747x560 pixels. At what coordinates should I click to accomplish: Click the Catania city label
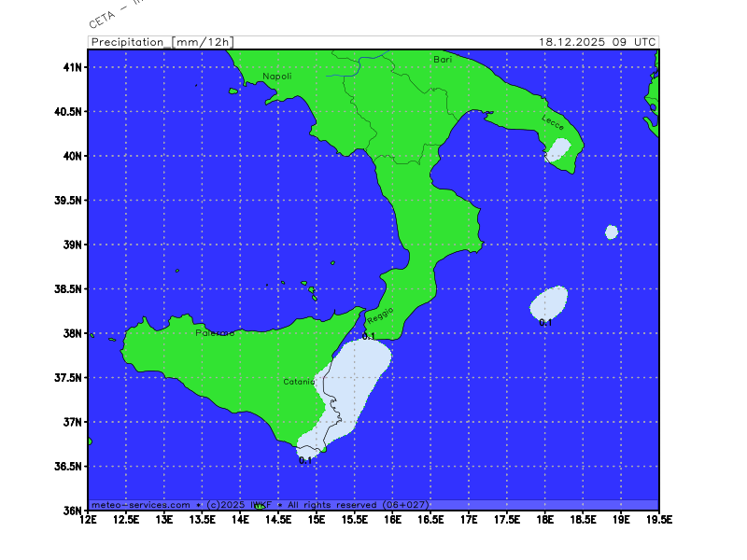click(300, 382)
